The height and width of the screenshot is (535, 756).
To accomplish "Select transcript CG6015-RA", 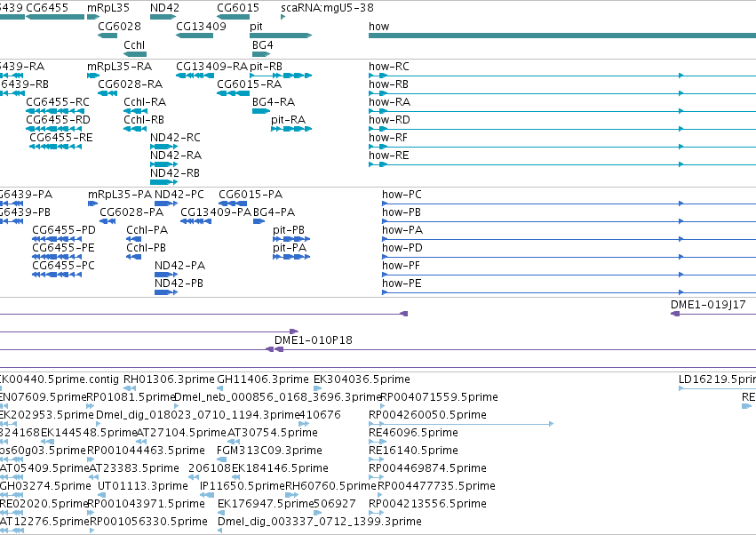I will click(x=250, y=84).
